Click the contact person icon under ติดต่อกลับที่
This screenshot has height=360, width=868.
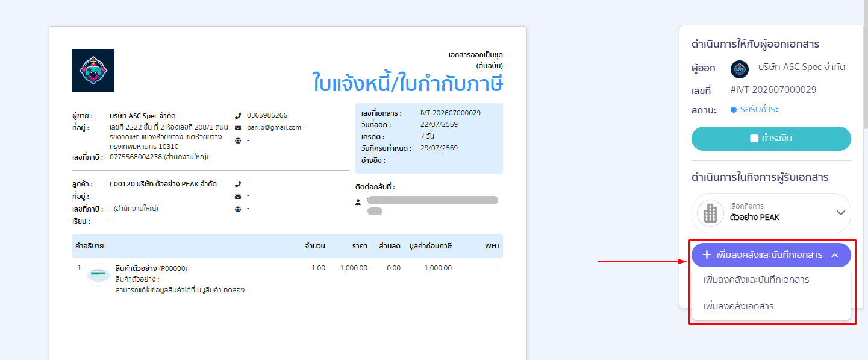(x=358, y=201)
